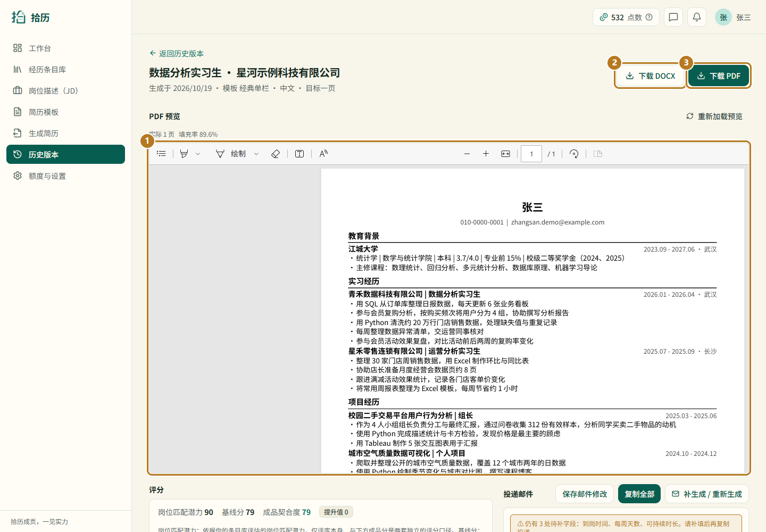Image resolution: width=766 pixels, height=532 pixels.
Task: Expand the highlighter options dropdown arrow
Action: [x=198, y=154]
